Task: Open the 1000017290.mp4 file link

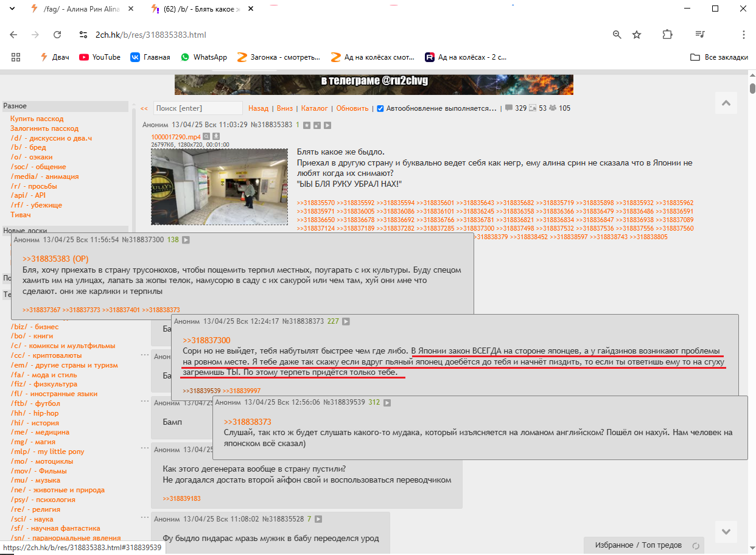Action: tap(176, 137)
